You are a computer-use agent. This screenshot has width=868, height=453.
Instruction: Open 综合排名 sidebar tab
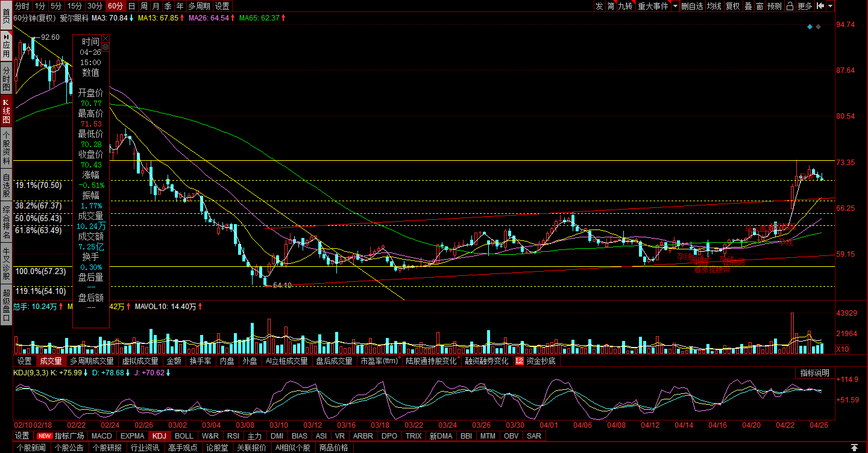tap(6, 223)
